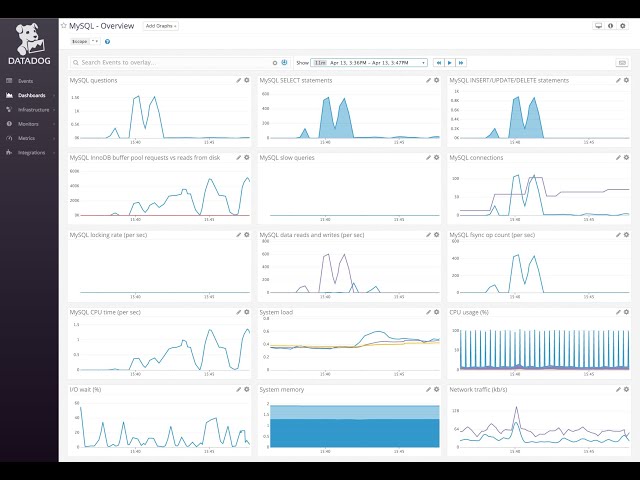This screenshot has width=640, height=480.
Task: Open the Add Graphs dropdown
Action: coord(161,26)
